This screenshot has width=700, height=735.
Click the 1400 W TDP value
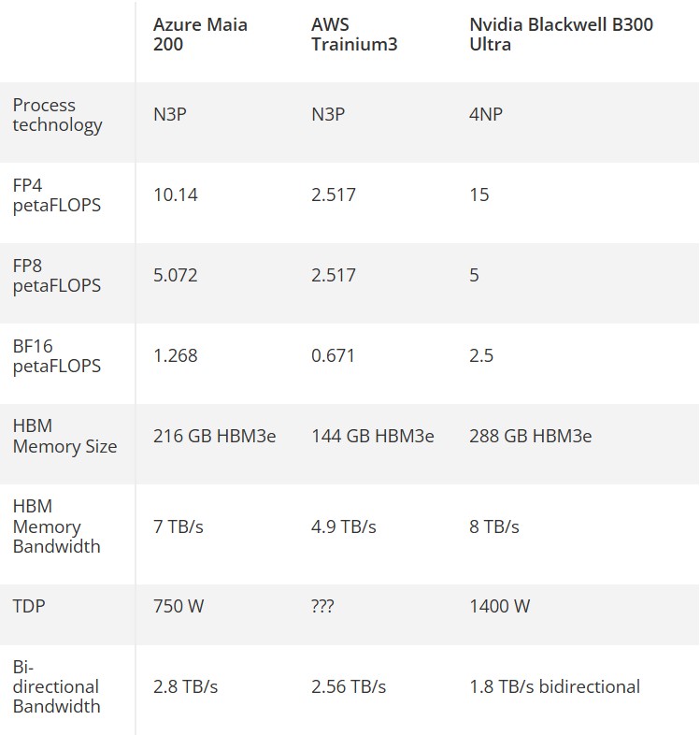pos(499,607)
